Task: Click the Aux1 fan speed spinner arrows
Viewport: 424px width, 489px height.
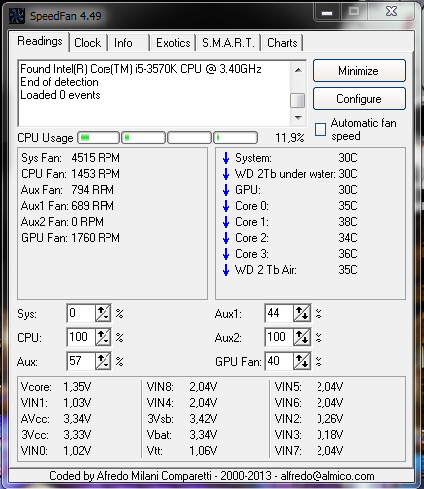Action: pyautogui.click(x=302, y=313)
